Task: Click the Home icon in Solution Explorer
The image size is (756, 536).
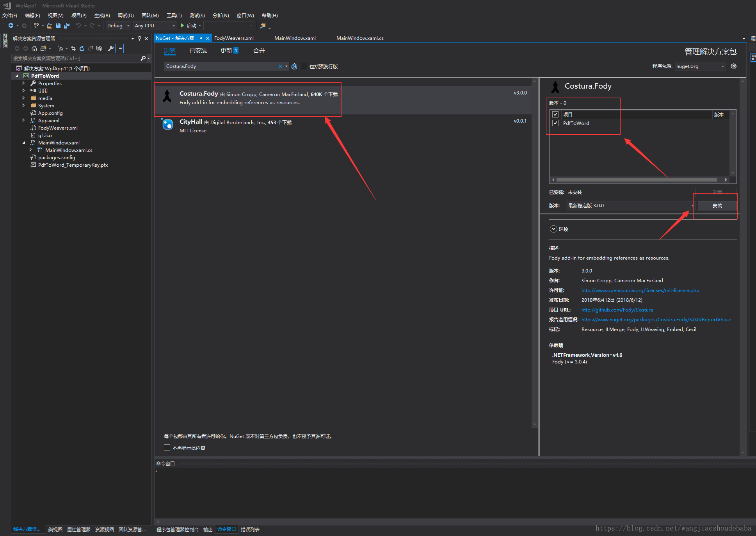Action: [x=34, y=48]
